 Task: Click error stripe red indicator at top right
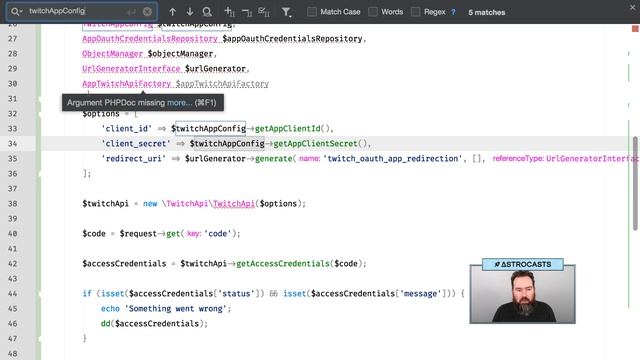[635, 29]
